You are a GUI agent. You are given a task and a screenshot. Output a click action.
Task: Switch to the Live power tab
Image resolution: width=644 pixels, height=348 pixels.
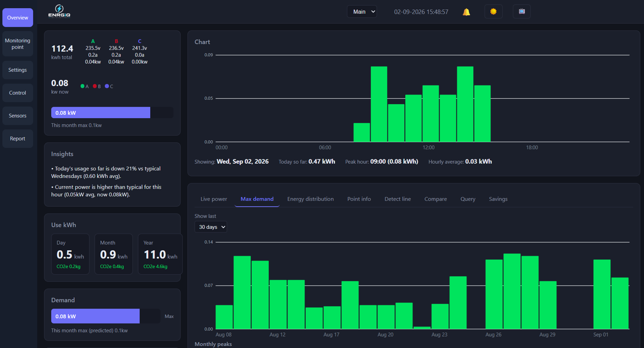214,199
